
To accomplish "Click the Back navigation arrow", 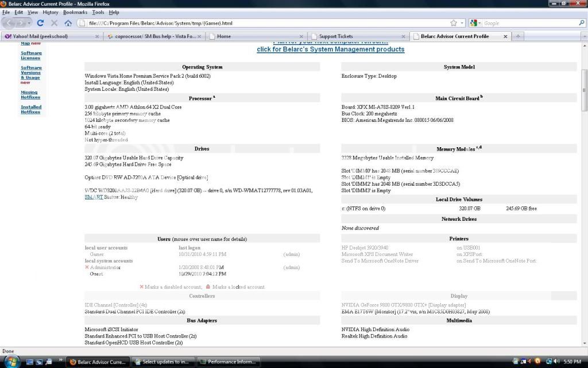I will click(x=9, y=23).
